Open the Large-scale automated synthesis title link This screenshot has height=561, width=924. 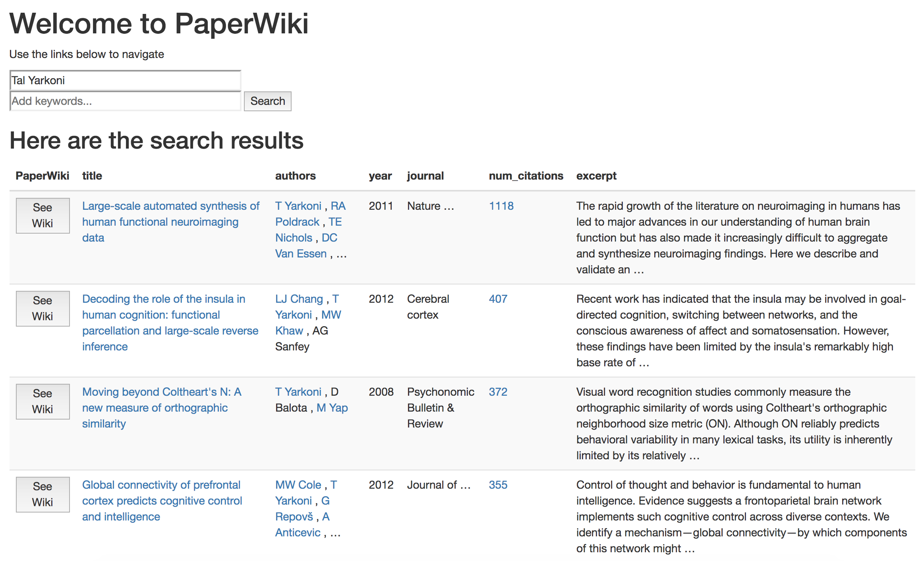[x=170, y=222]
